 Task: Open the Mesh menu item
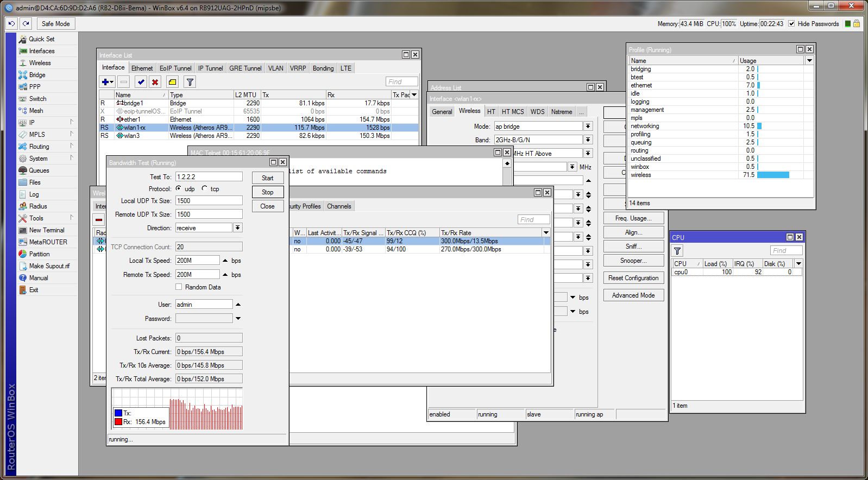point(36,111)
